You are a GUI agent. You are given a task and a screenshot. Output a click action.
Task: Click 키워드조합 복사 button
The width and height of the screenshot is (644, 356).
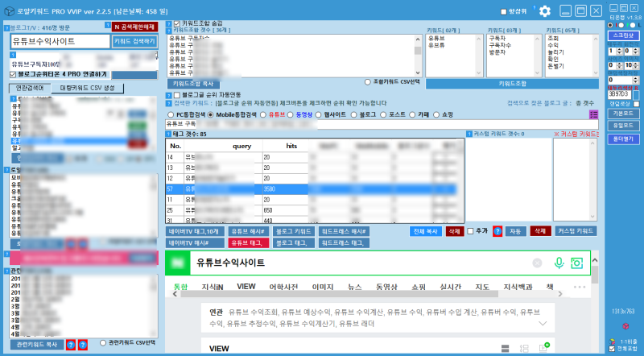click(193, 84)
